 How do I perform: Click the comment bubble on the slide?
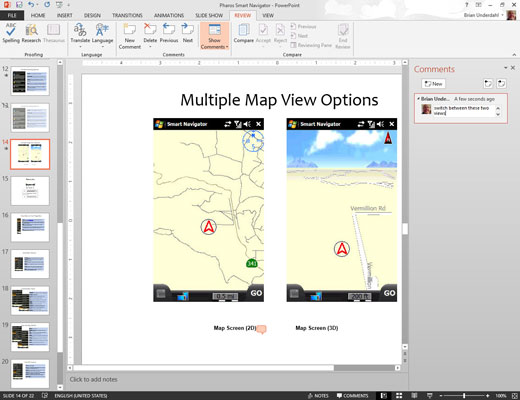[262, 329]
